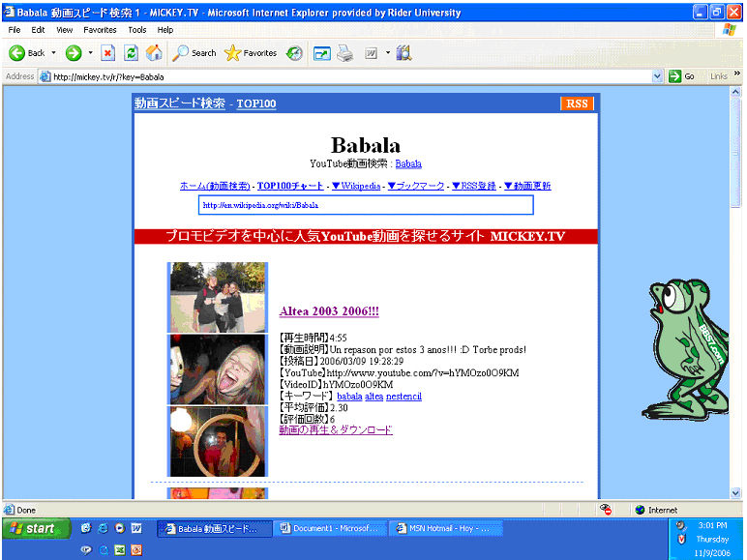
Task: Open the History panel icon
Action: click(294, 53)
